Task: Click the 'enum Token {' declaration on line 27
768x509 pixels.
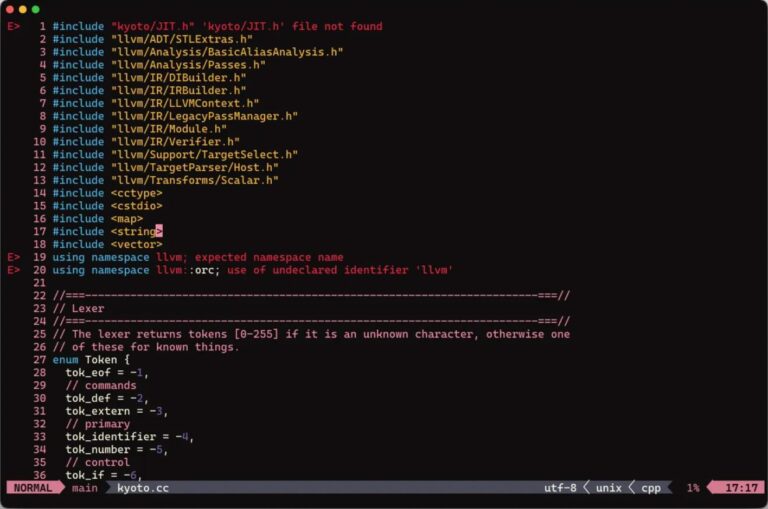Action: [91, 360]
